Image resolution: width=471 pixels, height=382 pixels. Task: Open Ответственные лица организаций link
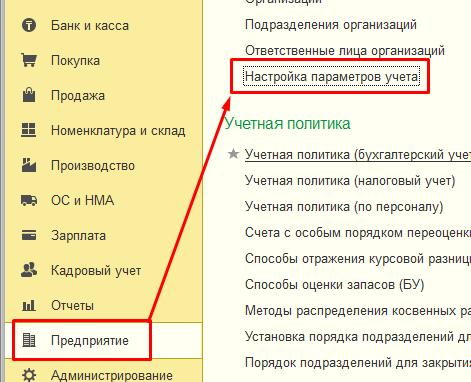[x=345, y=51]
